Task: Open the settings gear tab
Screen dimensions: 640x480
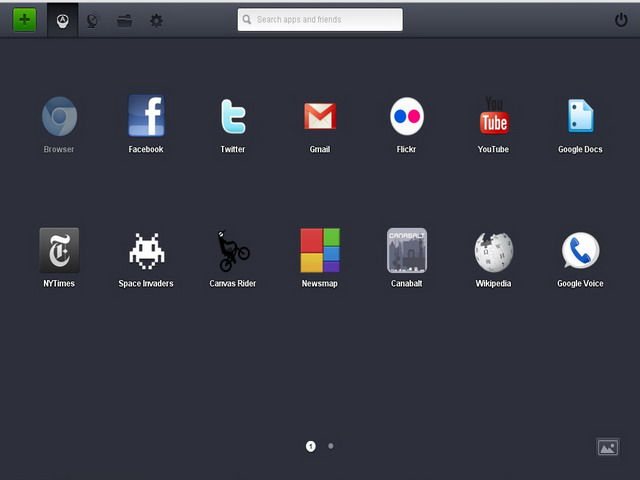Action: (156, 20)
